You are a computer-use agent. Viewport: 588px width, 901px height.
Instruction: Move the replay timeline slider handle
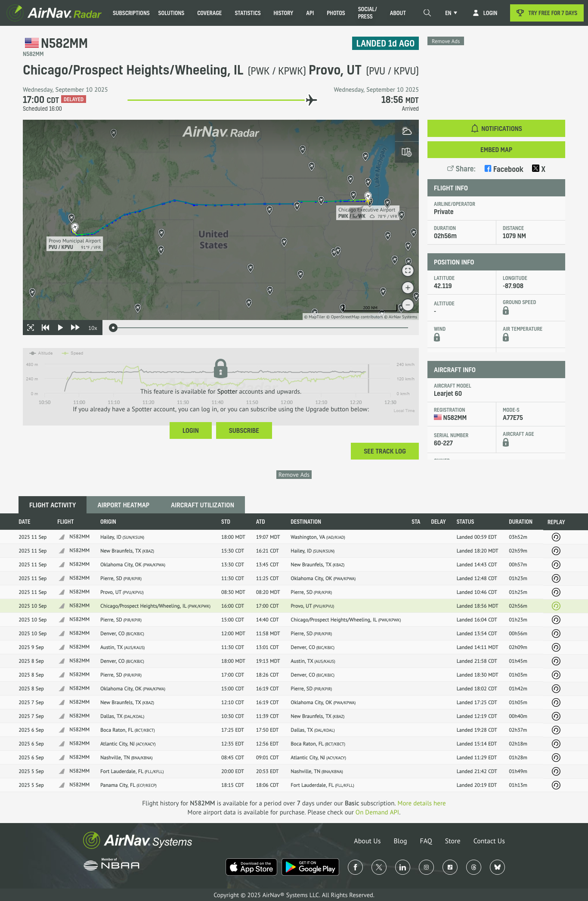[x=113, y=328]
